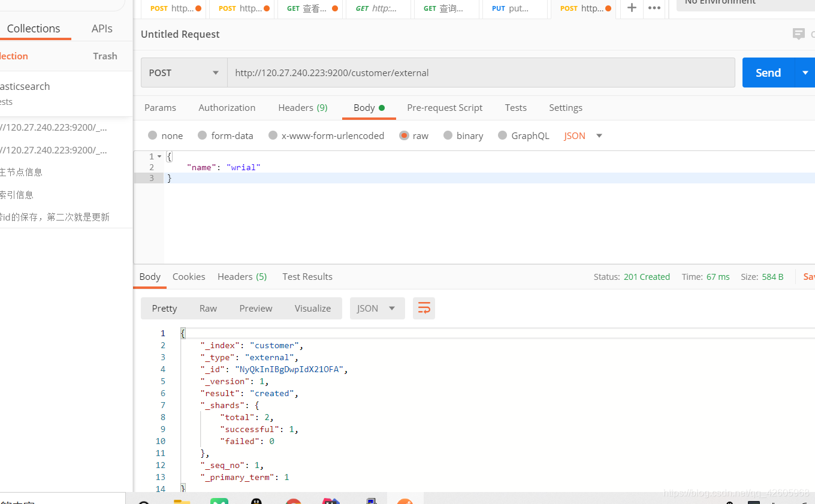Click the "_version": 1 response line

(x=234, y=381)
